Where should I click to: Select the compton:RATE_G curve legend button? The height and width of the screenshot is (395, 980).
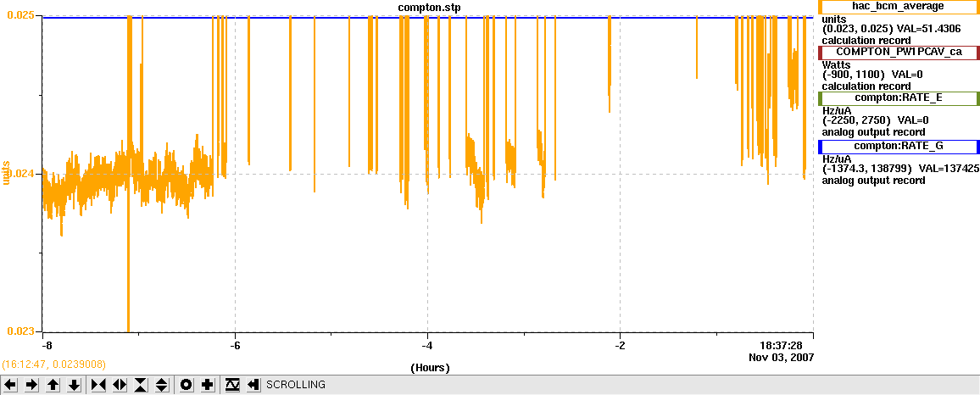point(898,147)
